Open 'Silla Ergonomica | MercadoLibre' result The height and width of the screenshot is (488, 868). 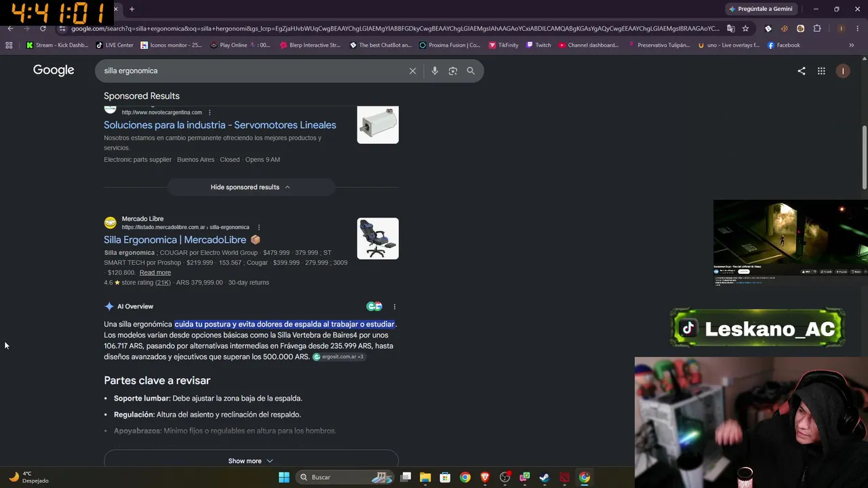point(175,240)
